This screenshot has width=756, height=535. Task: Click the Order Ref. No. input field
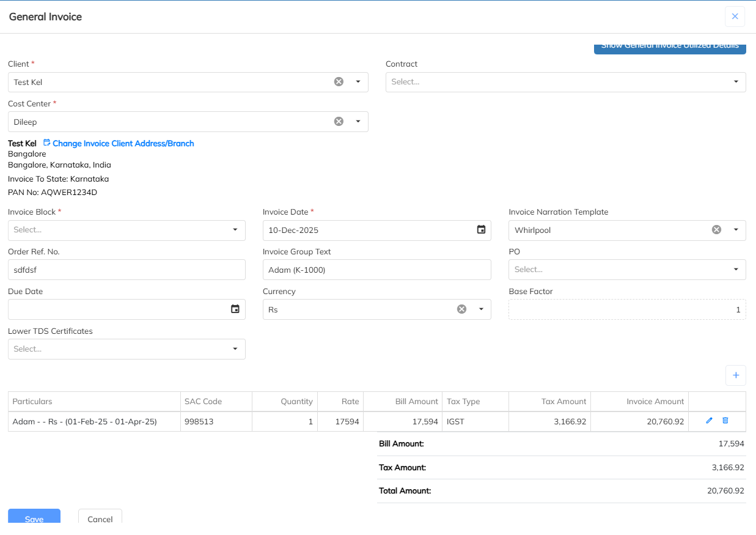pyautogui.click(x=127, y=270)
